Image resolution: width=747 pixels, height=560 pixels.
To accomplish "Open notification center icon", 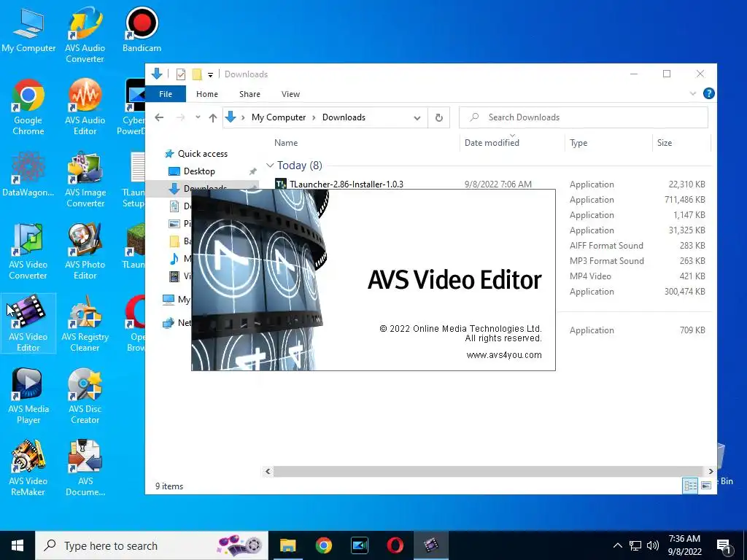I will click(724, 546).
